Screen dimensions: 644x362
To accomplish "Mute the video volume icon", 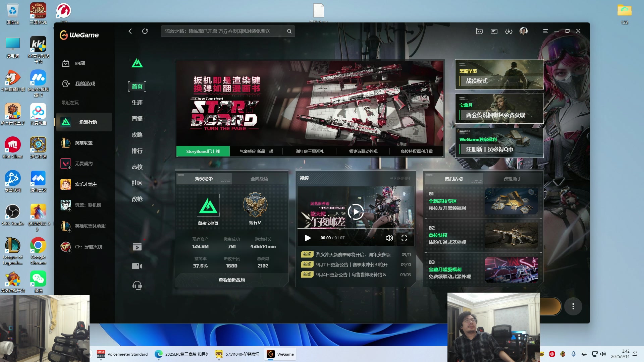I will 389,238.
